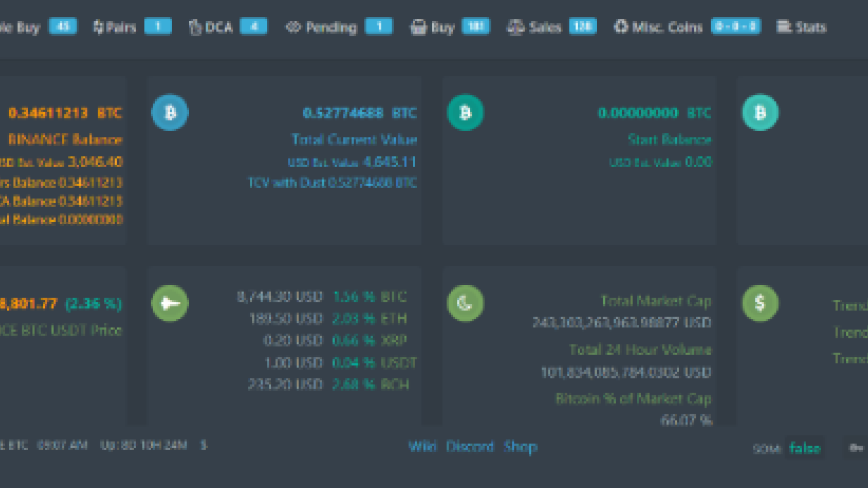This screenshot has height=488, width=868.
Task: Click the Bitcoin % of Market Cap label
Action: pyautogui.click(x=633, y=399)
